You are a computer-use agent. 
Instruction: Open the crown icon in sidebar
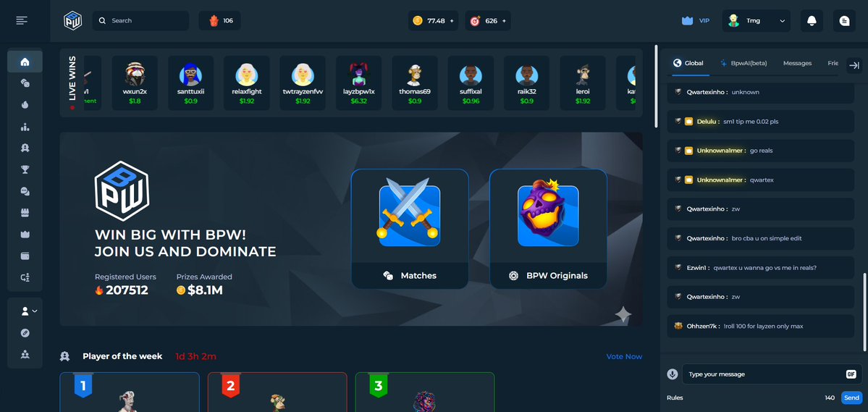[x=25, y=235]
